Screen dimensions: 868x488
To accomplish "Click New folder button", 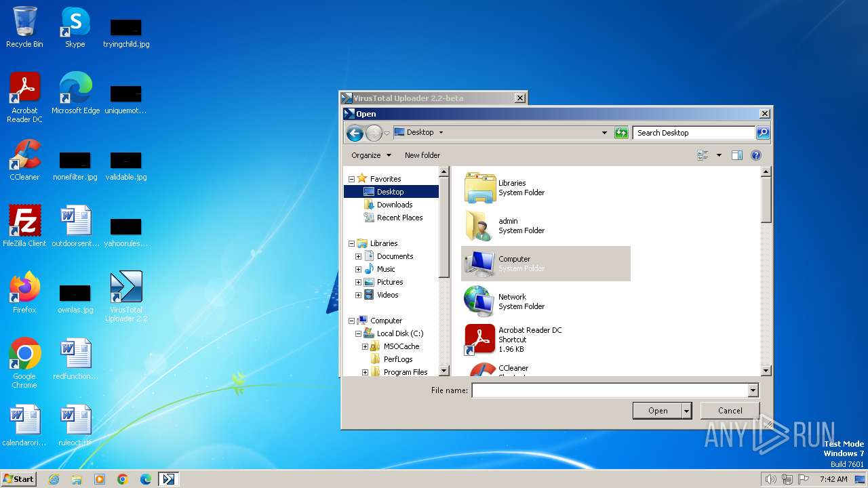I will click(422, 155).
